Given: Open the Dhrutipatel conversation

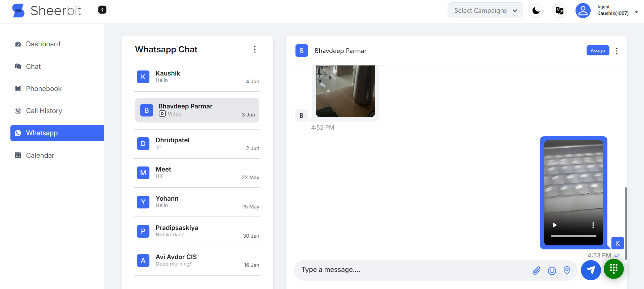Looking at the screenshot, I should pyautogui.click(x=197, y=144).
